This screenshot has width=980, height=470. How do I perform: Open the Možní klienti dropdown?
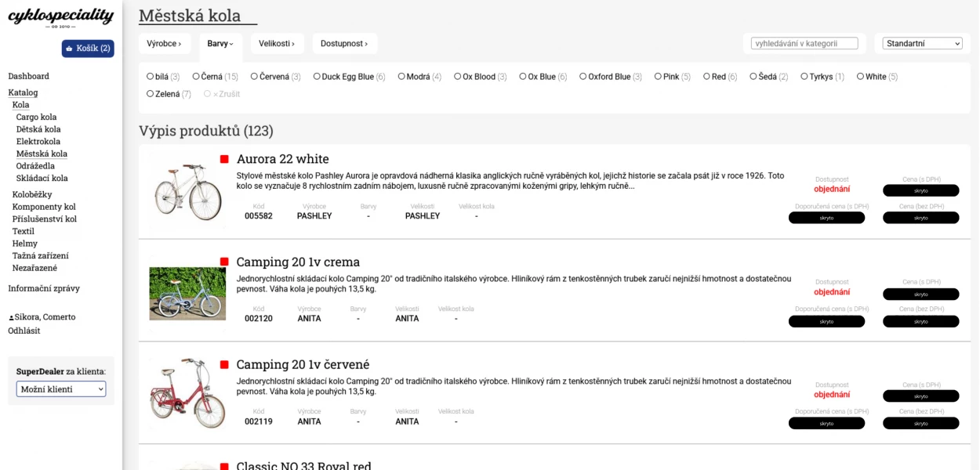(x=61, y=389)
